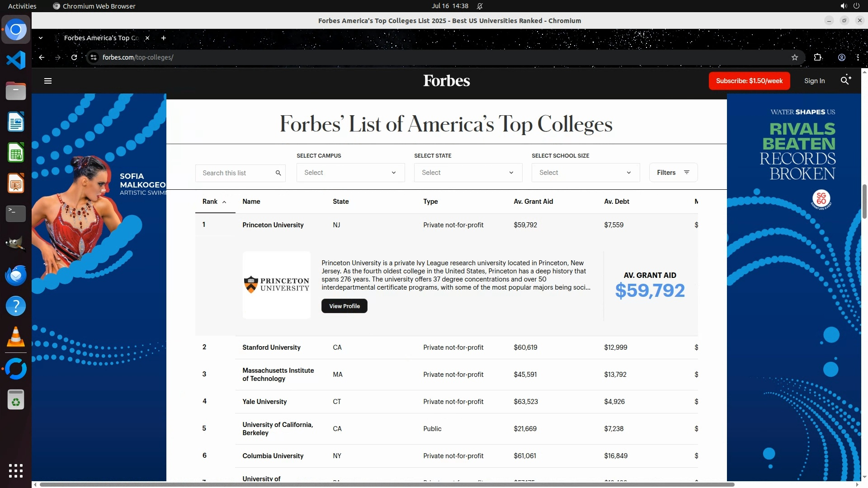
Task: Click the Search this list field
Action: coord(235,173)
